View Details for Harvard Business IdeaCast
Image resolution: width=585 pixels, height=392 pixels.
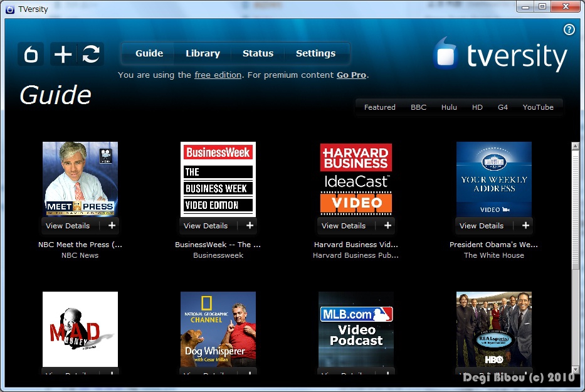point(344,226)
